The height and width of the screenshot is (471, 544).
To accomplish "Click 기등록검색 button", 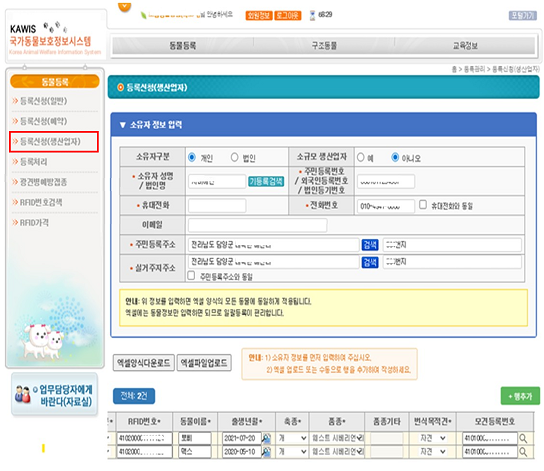I will point(266,181).
